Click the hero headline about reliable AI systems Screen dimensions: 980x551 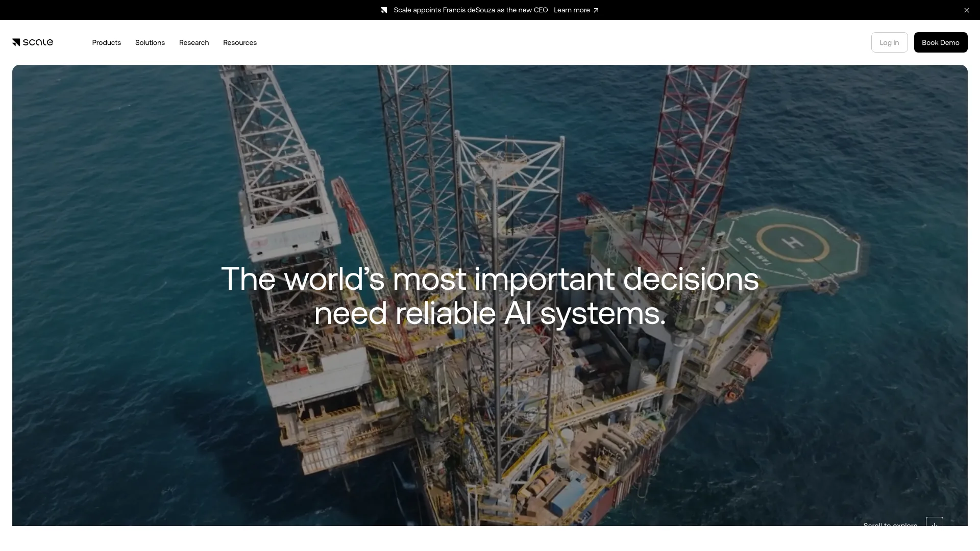point(490,296)
